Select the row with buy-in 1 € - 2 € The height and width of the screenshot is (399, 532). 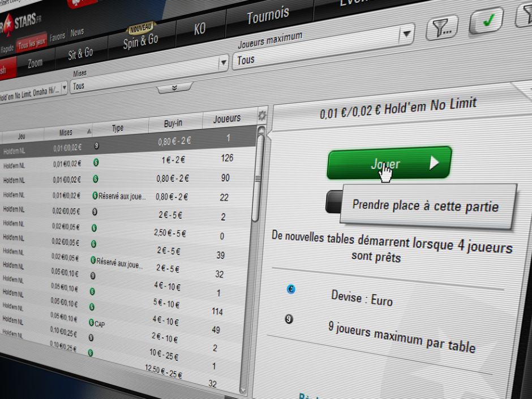pyautogui.click(x=127, y=162)
